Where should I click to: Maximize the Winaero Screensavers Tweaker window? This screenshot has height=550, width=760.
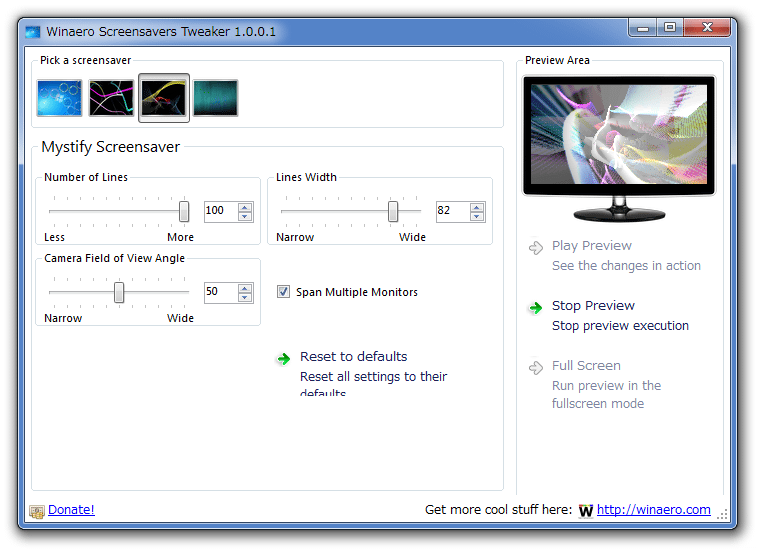(670, 28)
